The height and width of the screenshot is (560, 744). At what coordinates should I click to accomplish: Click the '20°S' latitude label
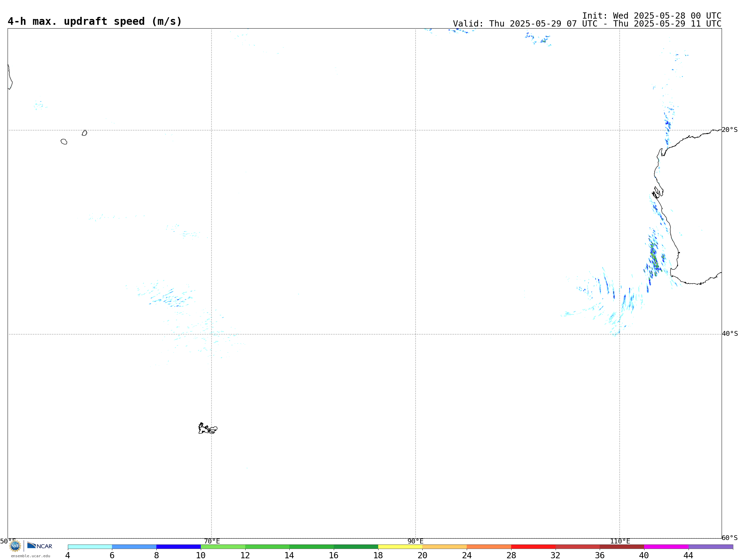coord(730,130)
